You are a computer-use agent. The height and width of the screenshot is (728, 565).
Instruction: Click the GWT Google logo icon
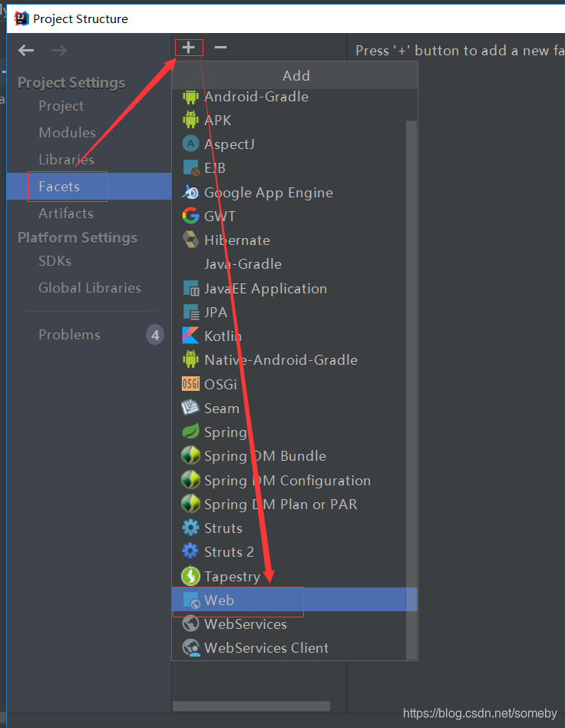pos(190,216)
